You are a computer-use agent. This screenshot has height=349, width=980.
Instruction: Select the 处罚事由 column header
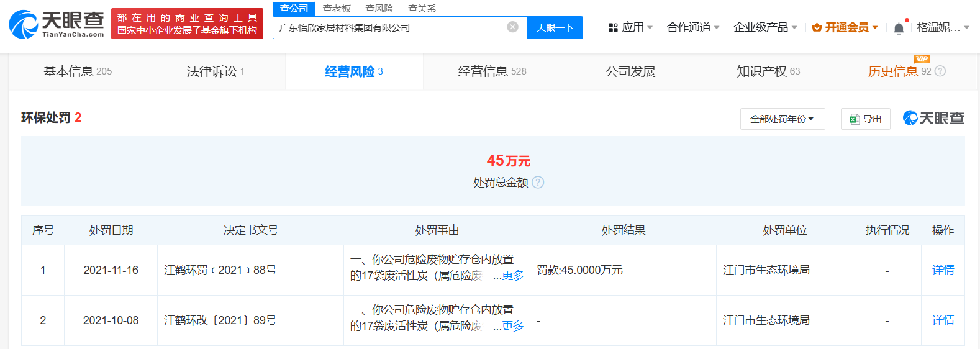[x=437, y=230]
